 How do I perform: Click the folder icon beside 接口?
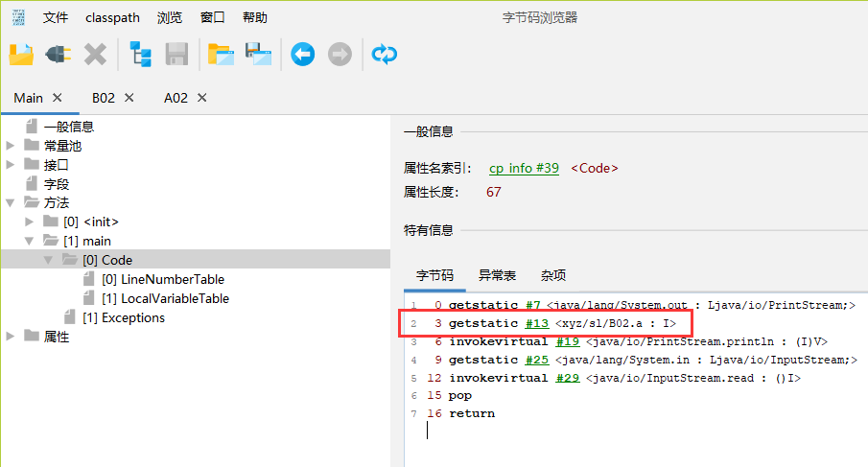coord(32,164)
